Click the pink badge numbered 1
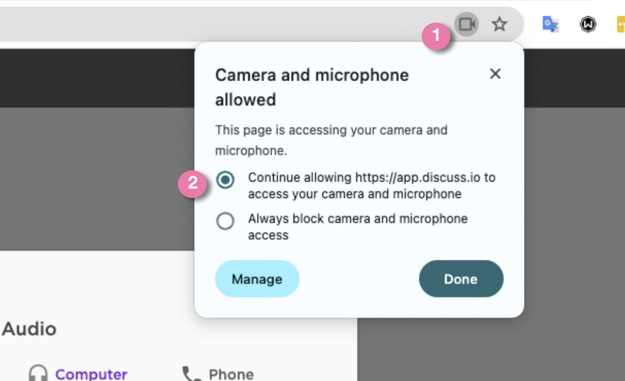The image size is (625, 381). pyautogui.click(x=436, y=36)
